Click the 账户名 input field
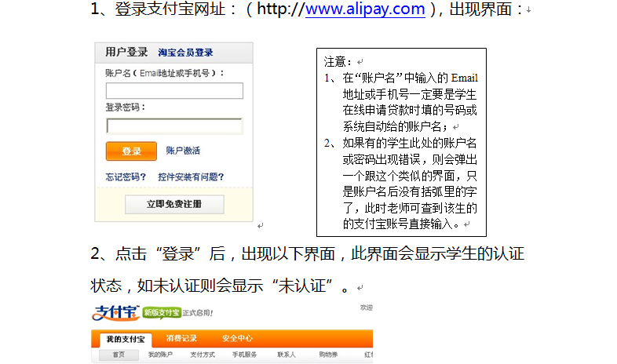 coord(174,91)
